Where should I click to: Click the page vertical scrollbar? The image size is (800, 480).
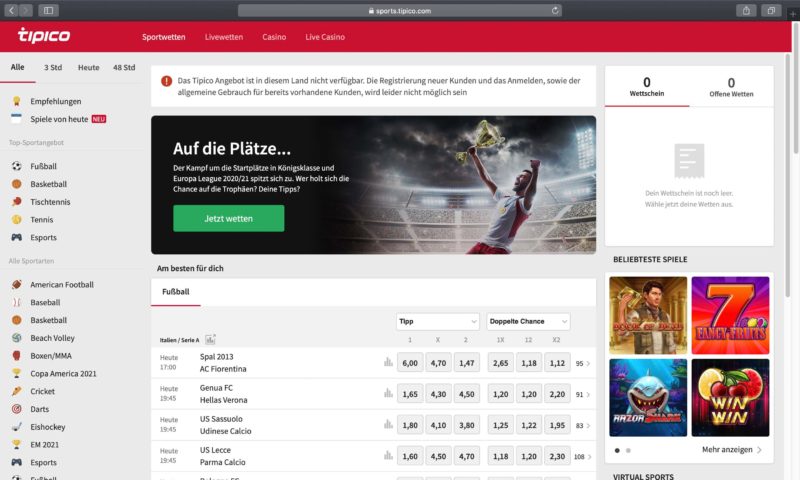[x=795, y=87]
